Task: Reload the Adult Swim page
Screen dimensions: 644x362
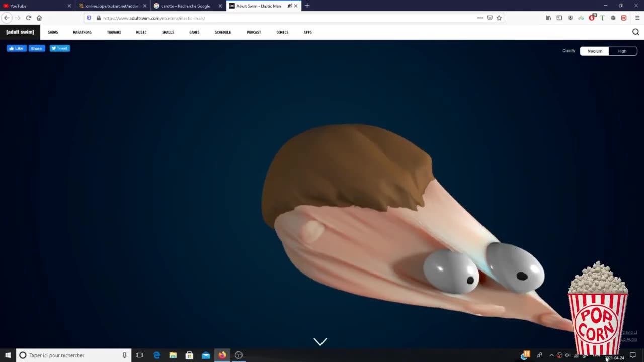Action: click(x=29, y=18)
